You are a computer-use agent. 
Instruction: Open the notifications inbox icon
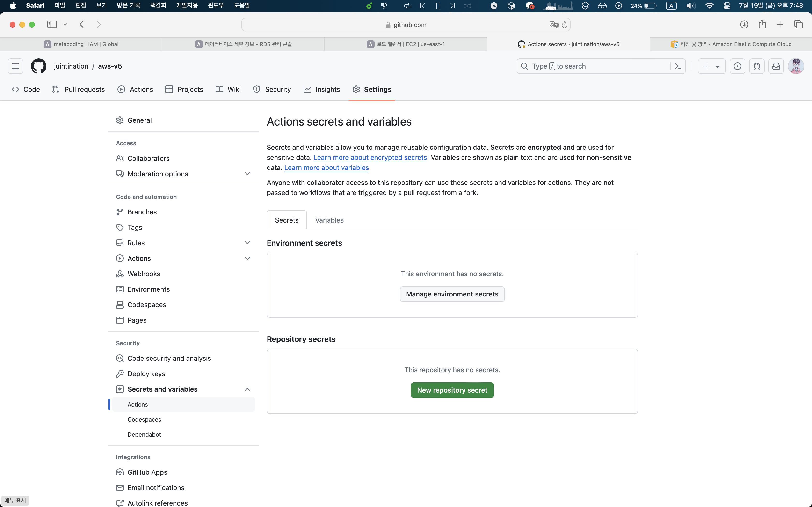click(776, 66)
